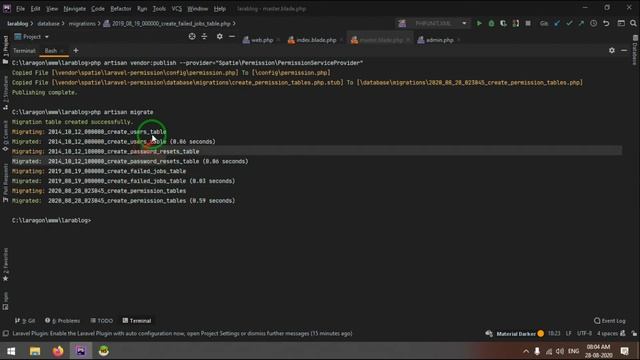
Task: Open the Windows Start menu
Action: [11, 351]
